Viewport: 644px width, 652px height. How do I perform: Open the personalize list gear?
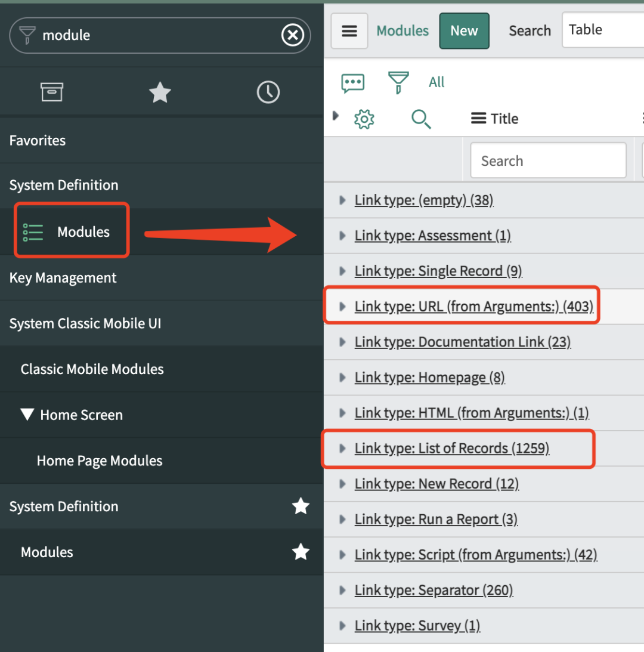(364, 119)
